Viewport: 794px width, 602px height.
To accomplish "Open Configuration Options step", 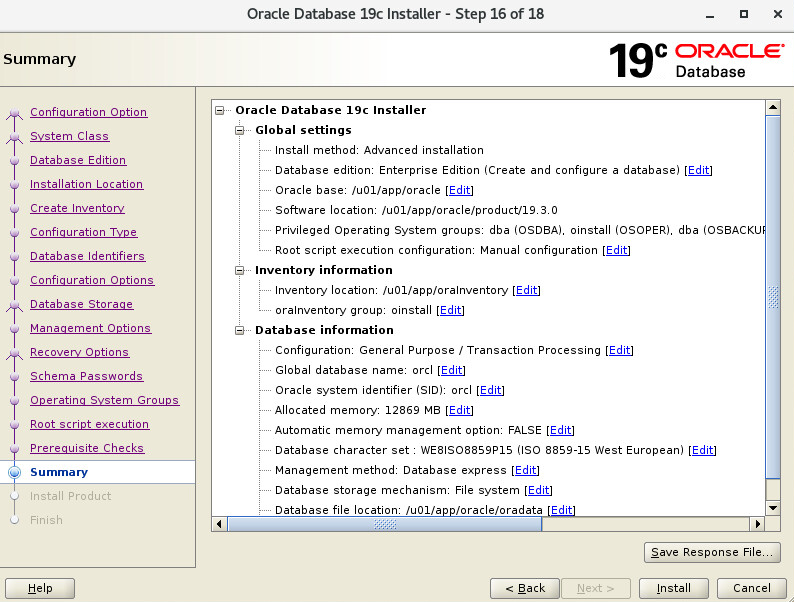I will click(92, 280).
